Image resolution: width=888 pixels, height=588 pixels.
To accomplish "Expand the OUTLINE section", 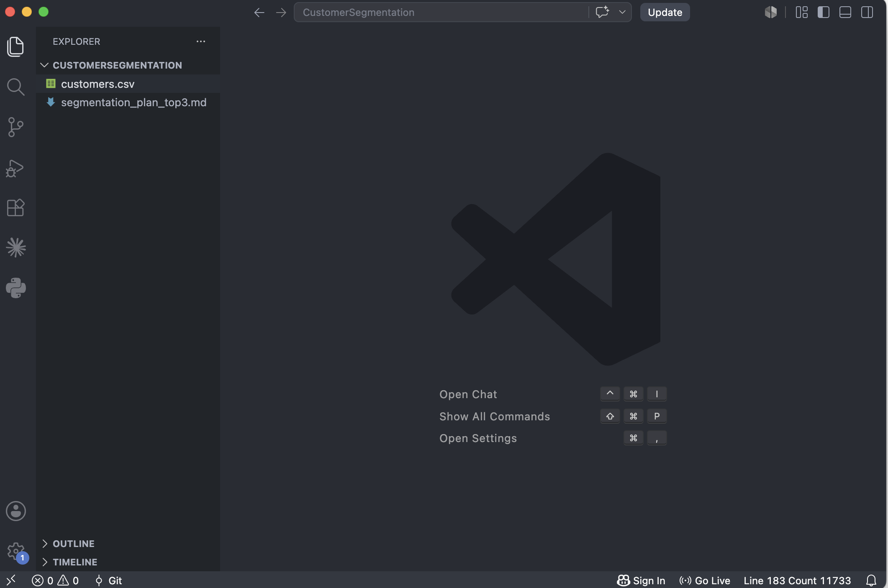I will click(x=128, y=544).
